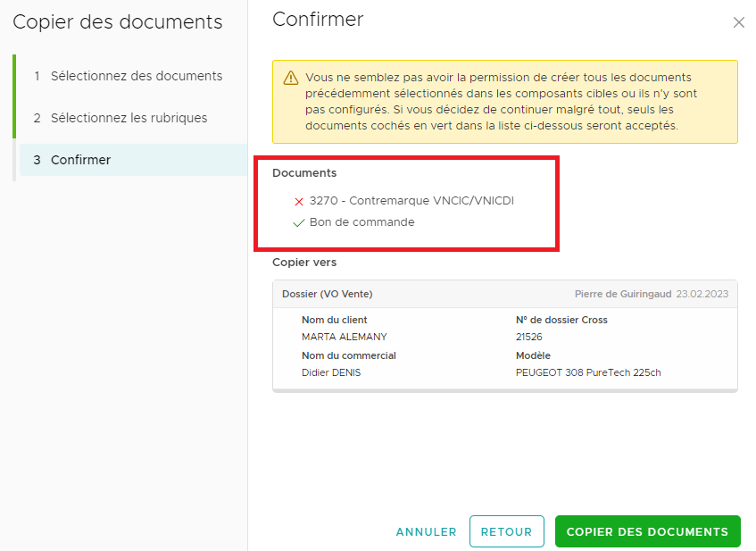756x551 pixels.
Task: Click the 3270 - Contremarque VNCIC/VNICDI entry
Action: [x=411, y=201]
